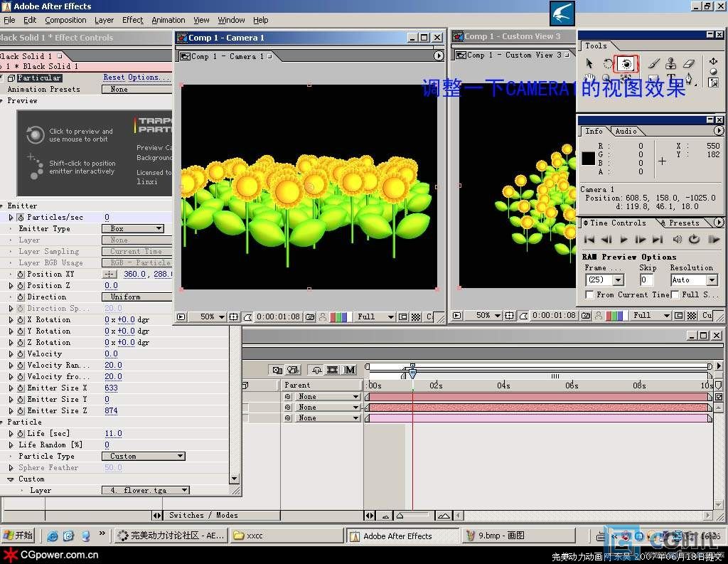
Task: Switch to Local Axis mode icon
Action: pyautogui.click(x=714, y=61)
